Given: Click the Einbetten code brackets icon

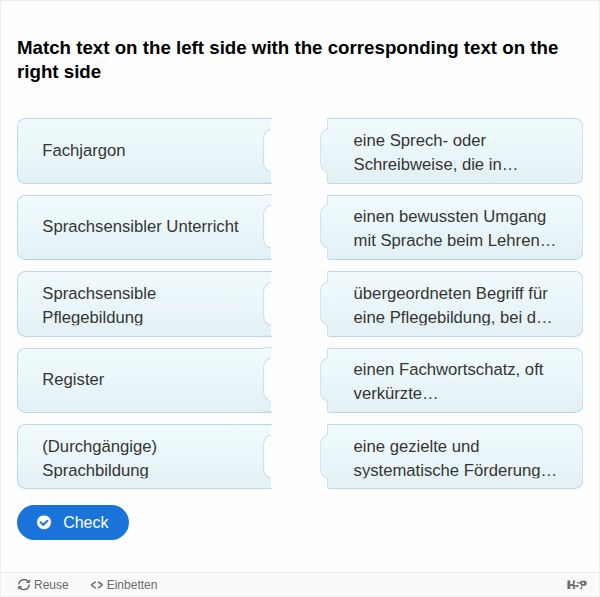Looking at the screenshot, I should tap(96, 585).
